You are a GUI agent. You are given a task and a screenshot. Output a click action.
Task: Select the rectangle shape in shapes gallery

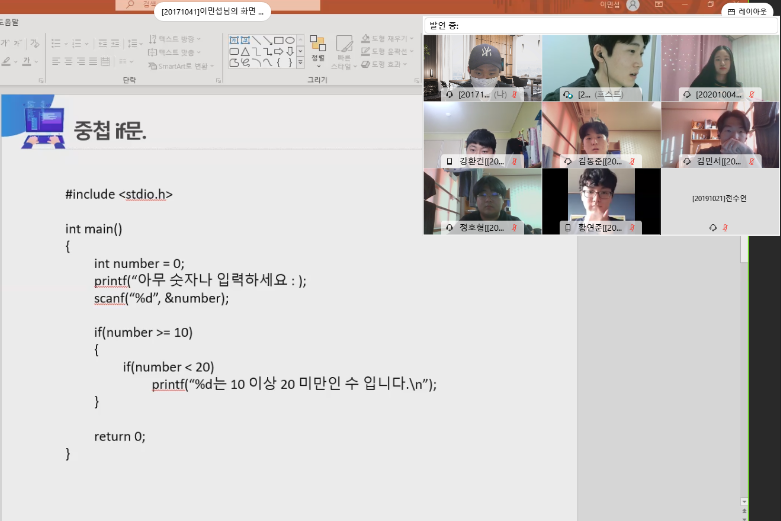(278, 39)
